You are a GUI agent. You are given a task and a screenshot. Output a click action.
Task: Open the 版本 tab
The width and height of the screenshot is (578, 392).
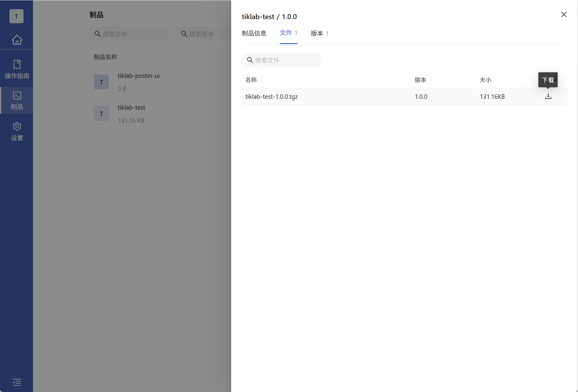click(319, 33)
